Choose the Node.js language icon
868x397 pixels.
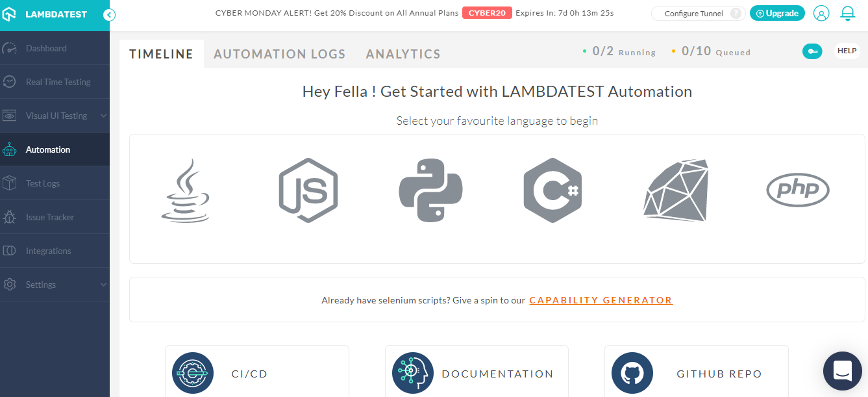click(x=308, y=190)
